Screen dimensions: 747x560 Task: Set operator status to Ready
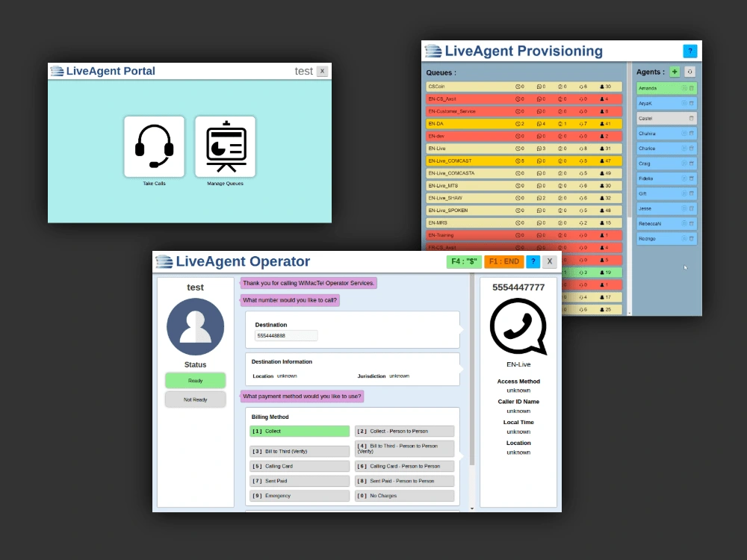(x=195, y=381)
